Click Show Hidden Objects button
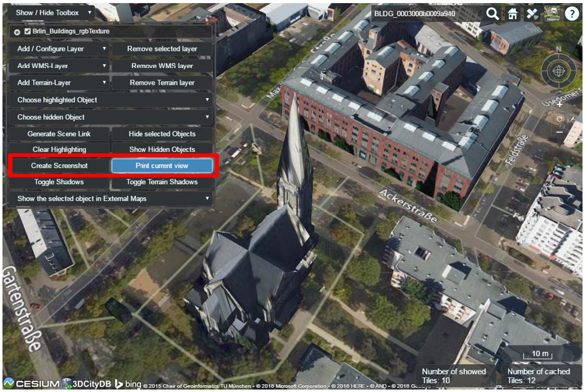 (x=162, y=150)
